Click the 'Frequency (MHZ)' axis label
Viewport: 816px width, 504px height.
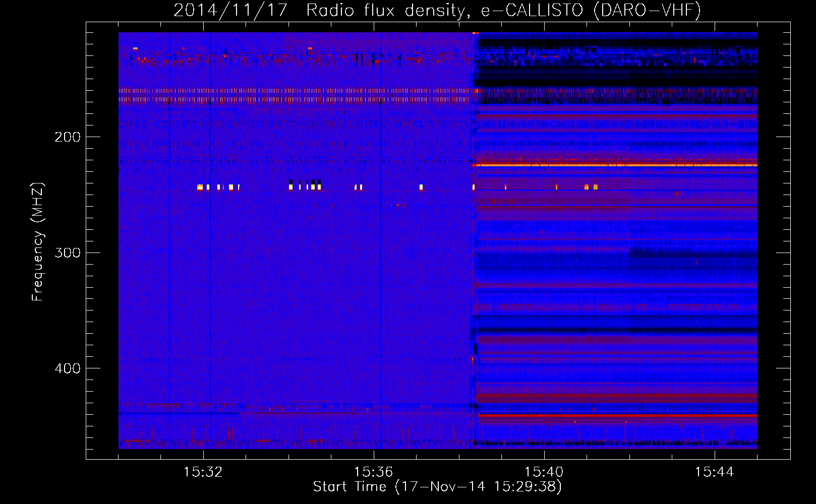pyautogui.click(x=38, y=242)
